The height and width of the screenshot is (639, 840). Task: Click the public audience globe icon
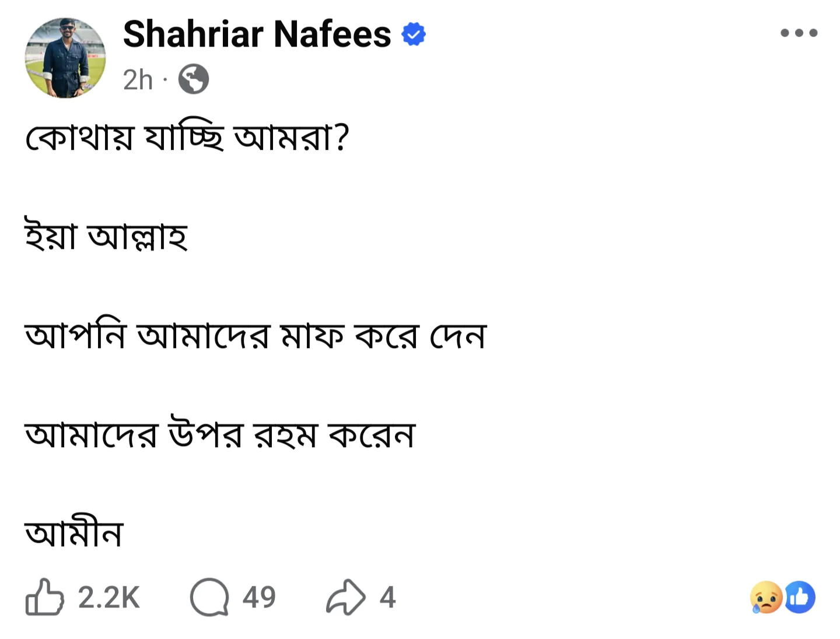[193, 79]
